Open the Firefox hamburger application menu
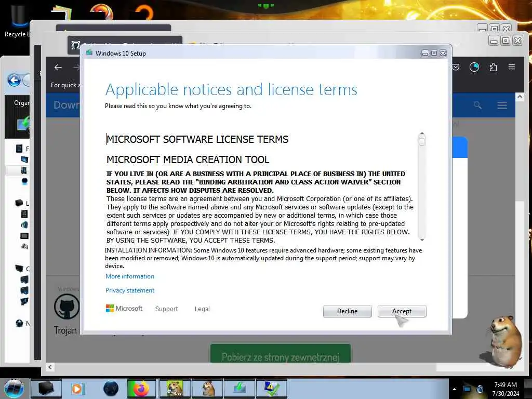532x399 pixels. point(512,67)
